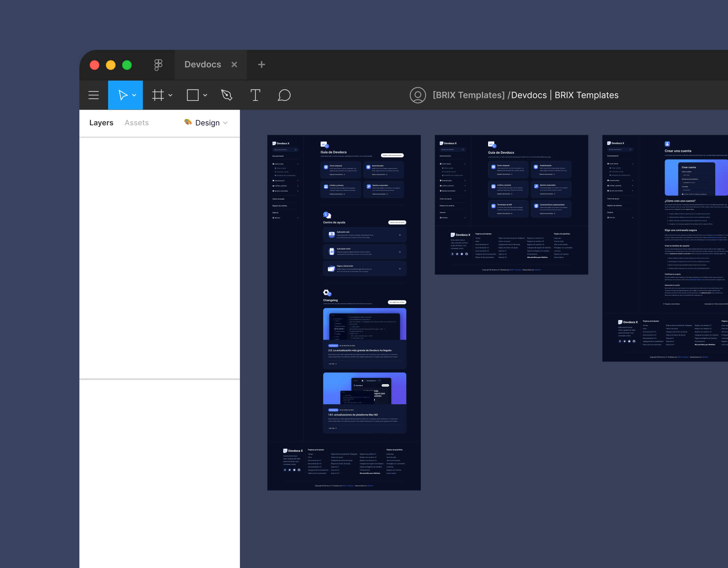Image resolution: width=728 pixels, height=568 pixels.
Task: Select the Pen tool
Action: pyautogui.click(x=227, y=95)
